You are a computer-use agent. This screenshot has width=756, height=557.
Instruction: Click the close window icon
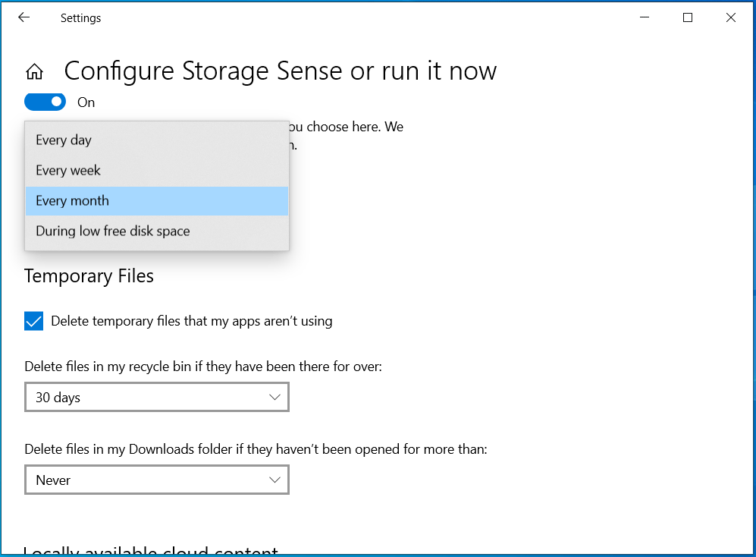(x=730, y=17)
